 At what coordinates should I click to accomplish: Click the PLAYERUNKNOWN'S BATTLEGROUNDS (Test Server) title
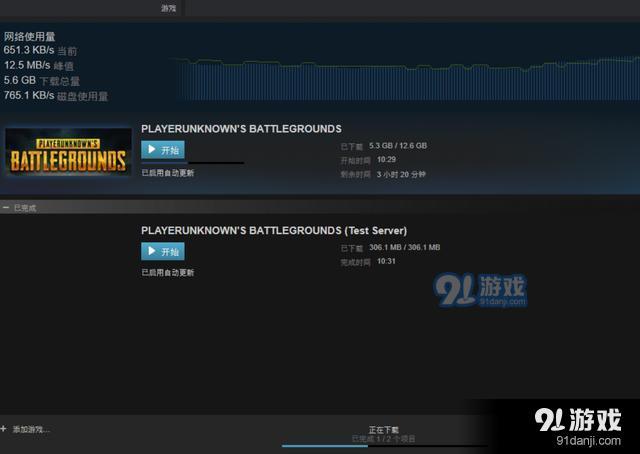(274, 231)
